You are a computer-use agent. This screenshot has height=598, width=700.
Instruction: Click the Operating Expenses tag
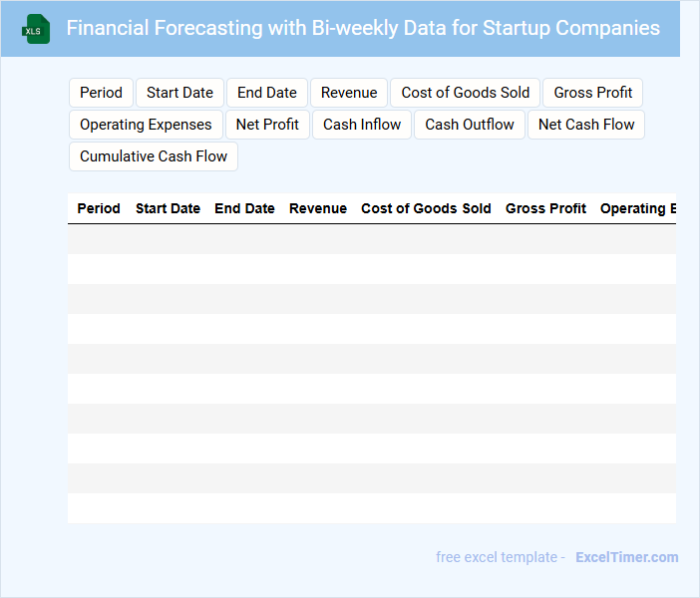pos(146,125)
